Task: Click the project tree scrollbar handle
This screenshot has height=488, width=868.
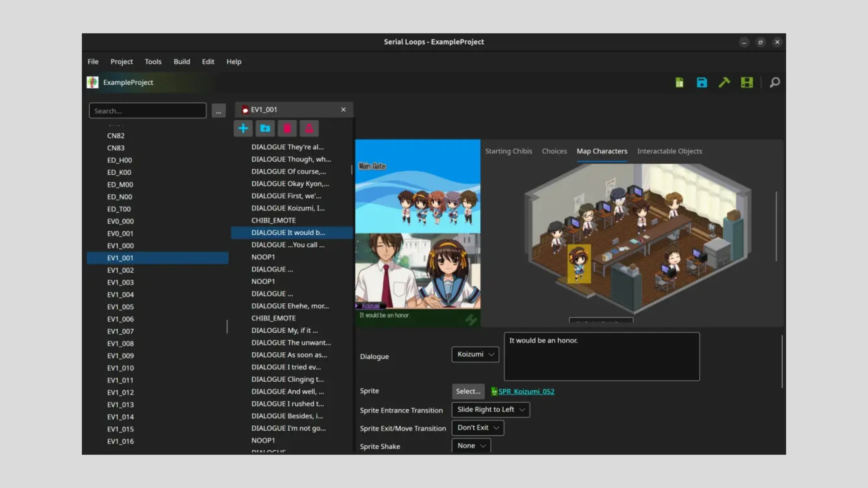Action: click(227, 327)
